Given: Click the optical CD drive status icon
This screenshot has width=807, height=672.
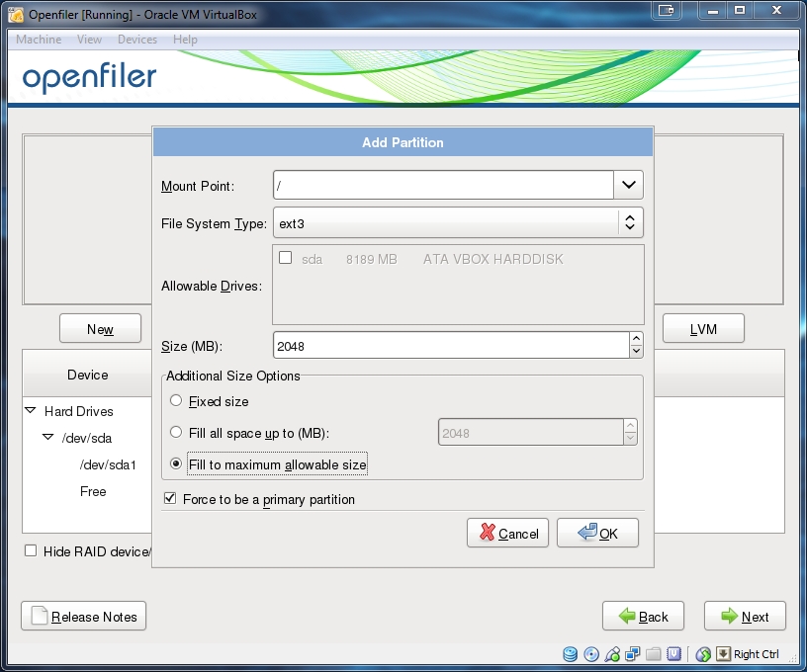Looking at the screenshot, I should coord(591,654).
